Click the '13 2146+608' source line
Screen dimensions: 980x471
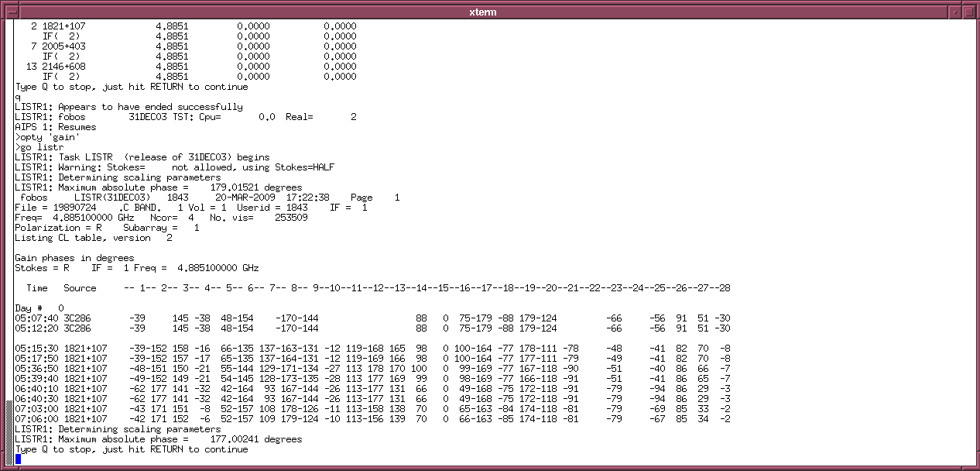click(191, 66)
